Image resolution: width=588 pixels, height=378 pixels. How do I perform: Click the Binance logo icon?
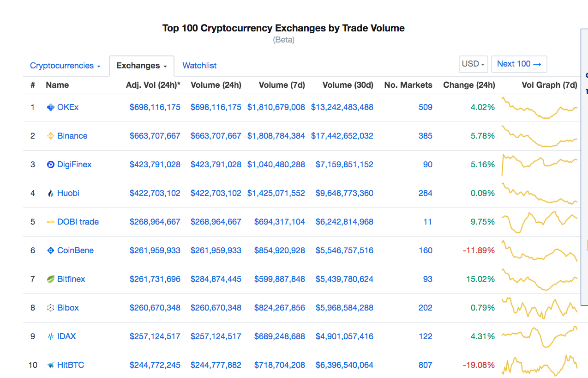point(51,136)
